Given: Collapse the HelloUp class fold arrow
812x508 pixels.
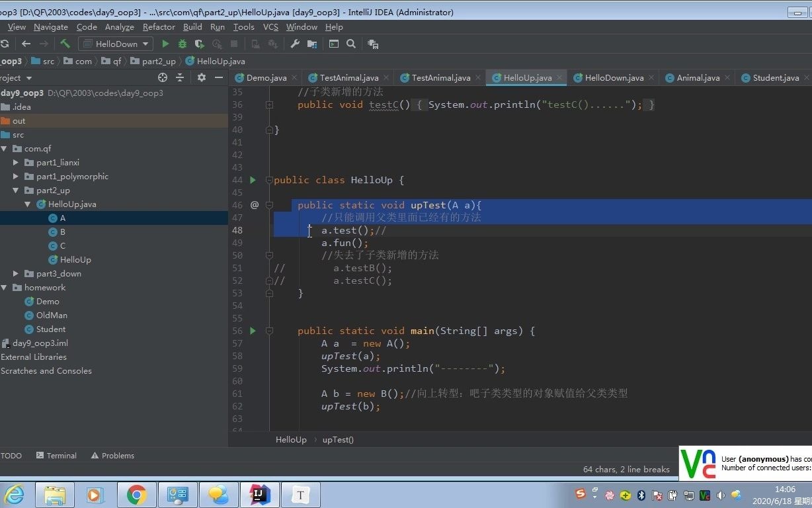Looking at the screenshot, I should tap(269, 180).
